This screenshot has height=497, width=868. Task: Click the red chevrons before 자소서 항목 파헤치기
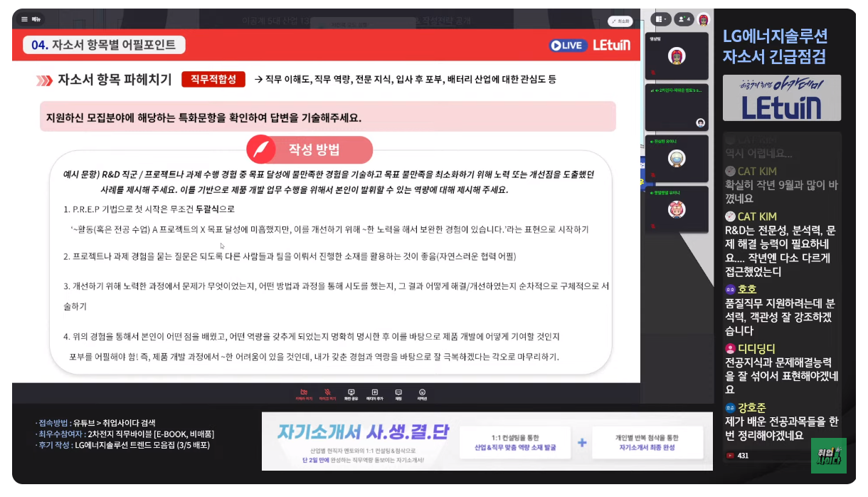pyautogui.click(x=45, y=80)
